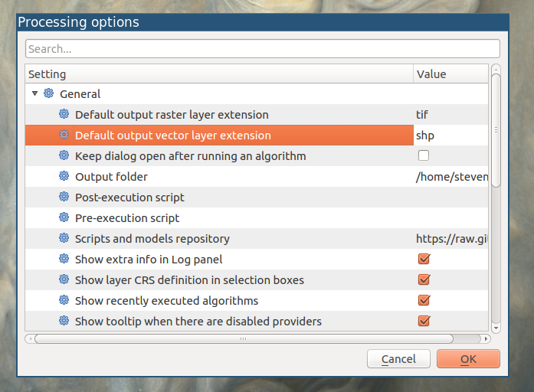Click gear icon beside Pre-execution script
534x392 pixels.
point(64,218)
